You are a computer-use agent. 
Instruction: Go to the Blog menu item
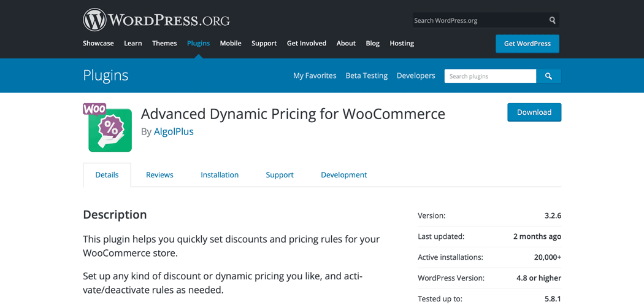[x=372, y=43]
